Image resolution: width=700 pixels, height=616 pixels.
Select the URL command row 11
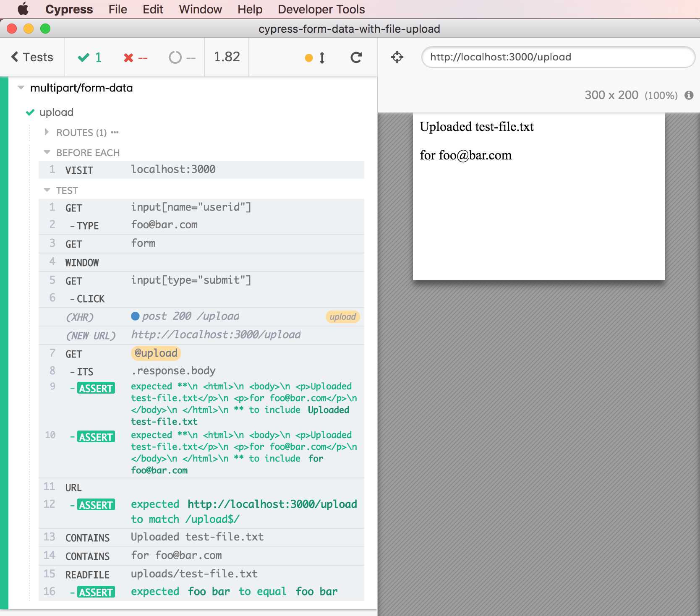pos(201,487)
